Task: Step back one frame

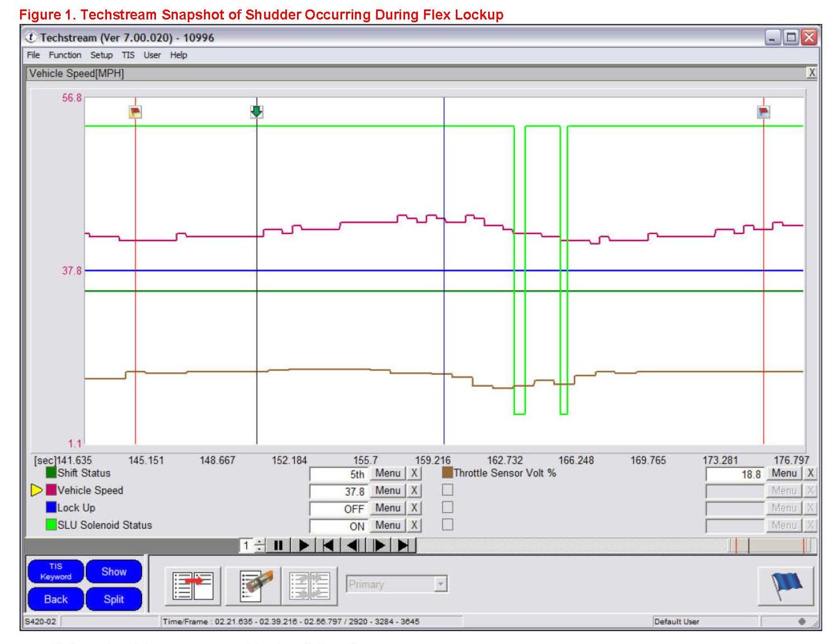Action: coord(353,545)
